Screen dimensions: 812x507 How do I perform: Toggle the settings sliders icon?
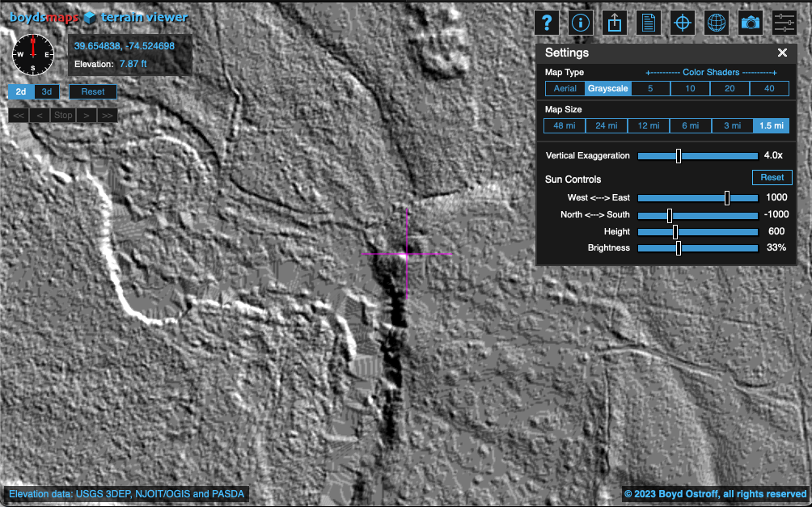coord(785,23)
